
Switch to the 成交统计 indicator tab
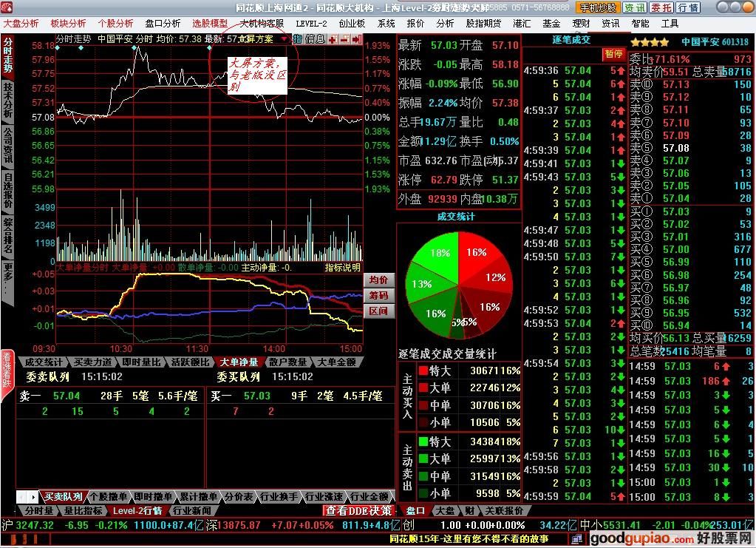(44, 362)
